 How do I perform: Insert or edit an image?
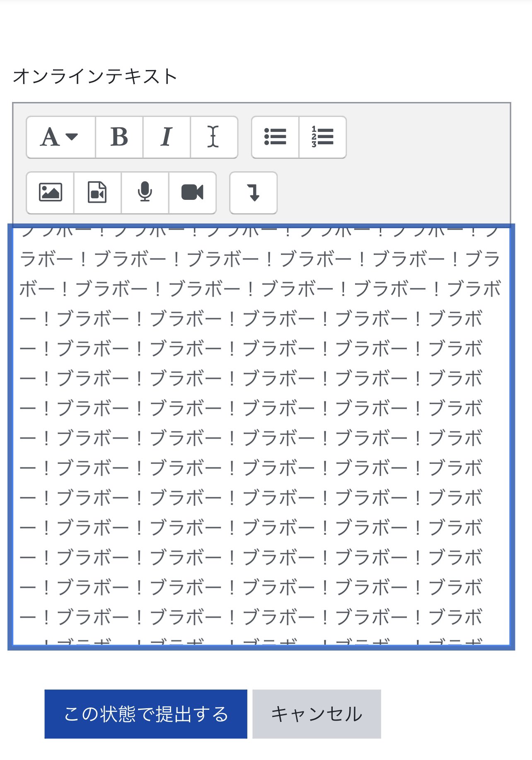coord(50,193)
